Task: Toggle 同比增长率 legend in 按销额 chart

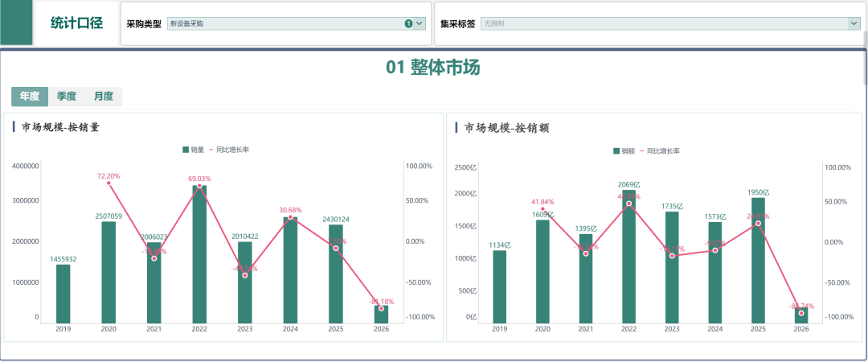Action: click(661, 150)
